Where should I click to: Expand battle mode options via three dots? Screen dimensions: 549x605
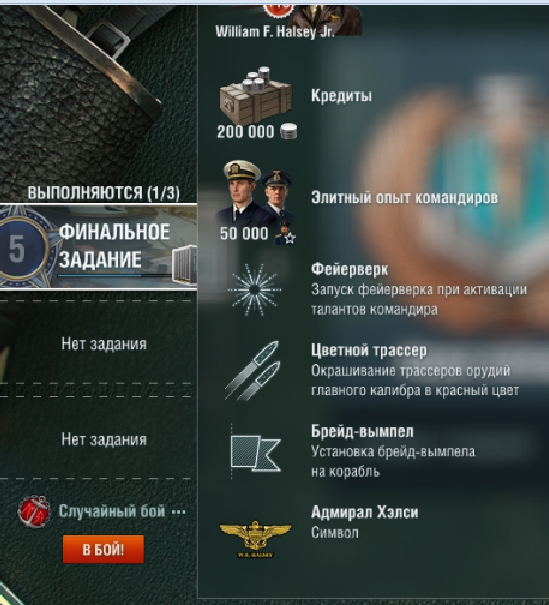pyautogui.click(x=179, y=512)
